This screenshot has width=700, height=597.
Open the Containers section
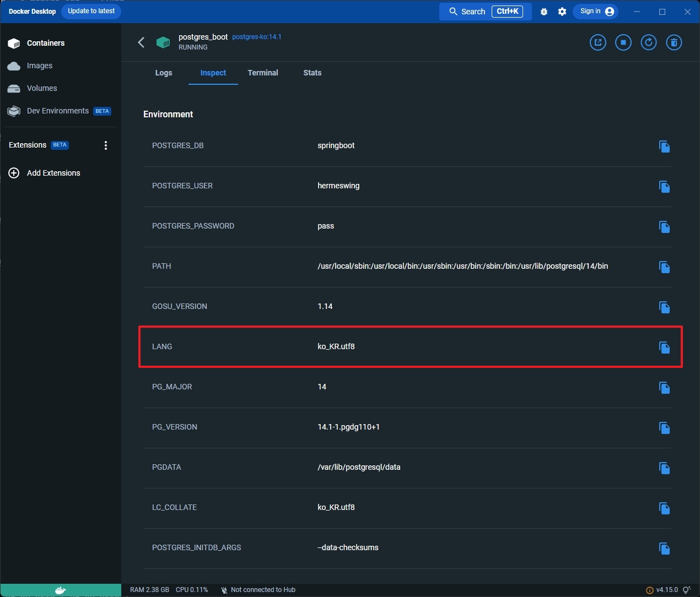click(x=61, y=43)
